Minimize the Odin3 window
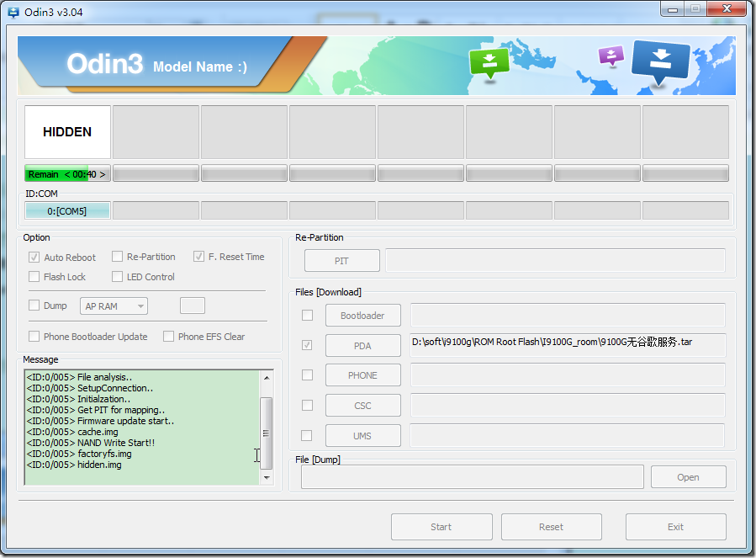Image resolution: width=756 pixels, height=558 pixels. tap(673, 8)
